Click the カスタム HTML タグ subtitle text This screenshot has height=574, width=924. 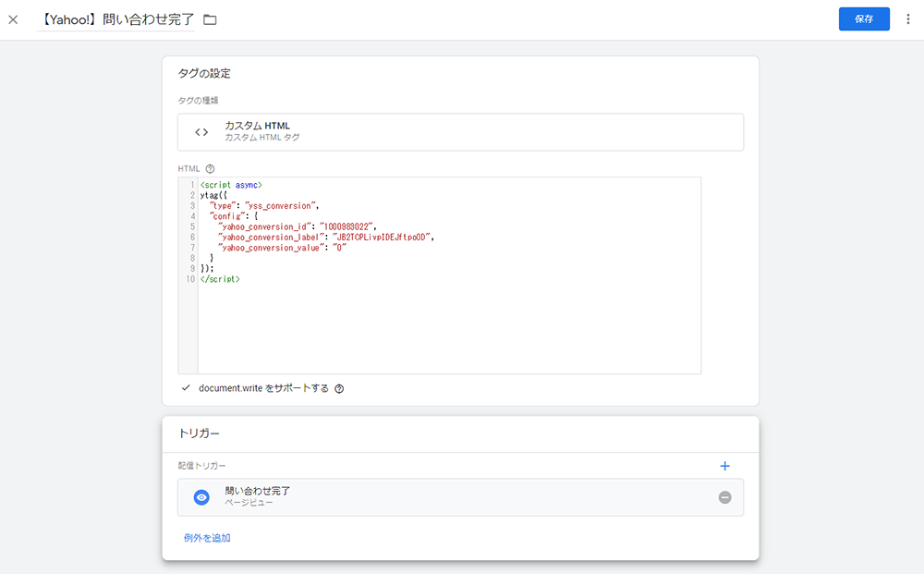point(262,138)
